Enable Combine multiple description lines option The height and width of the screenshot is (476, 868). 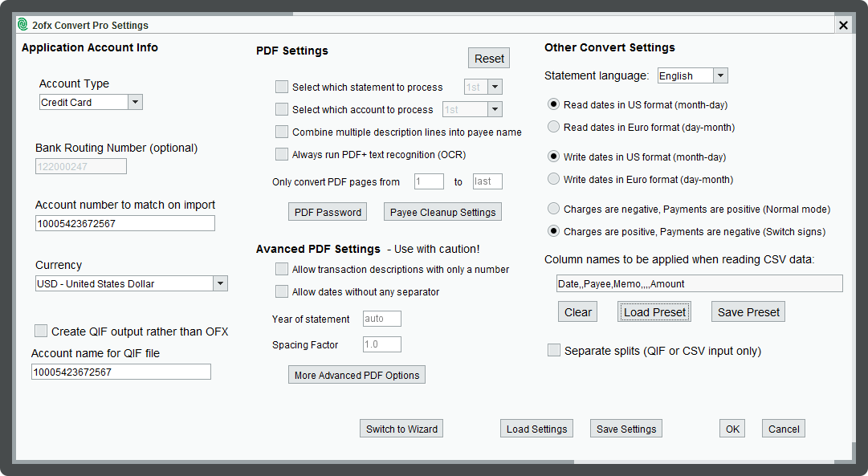(x=282, y=132)
